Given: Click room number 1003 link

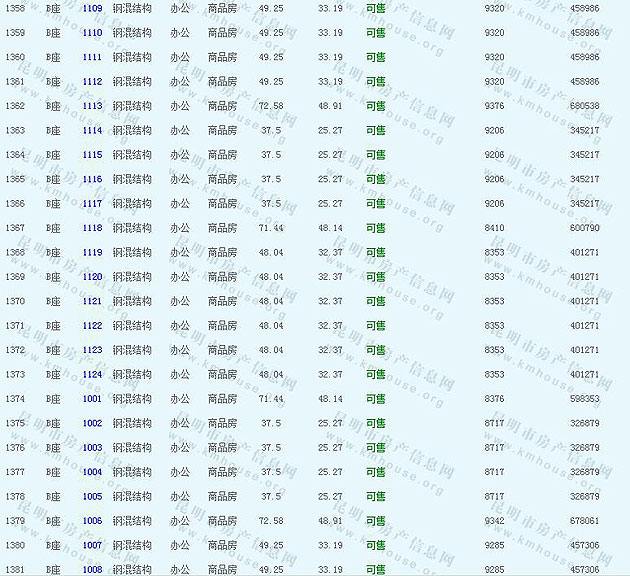Looking at the screenshot, I should point(92,448).
